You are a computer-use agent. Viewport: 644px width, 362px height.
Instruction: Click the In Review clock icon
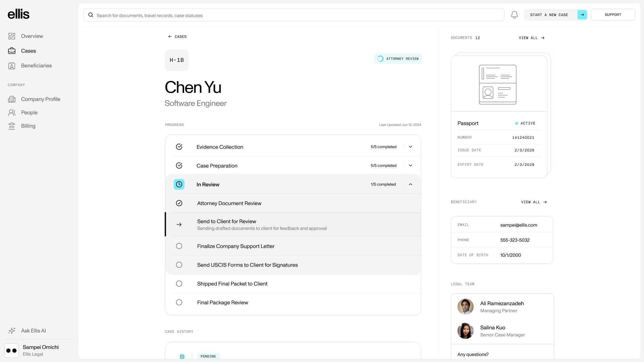(179, 184)
